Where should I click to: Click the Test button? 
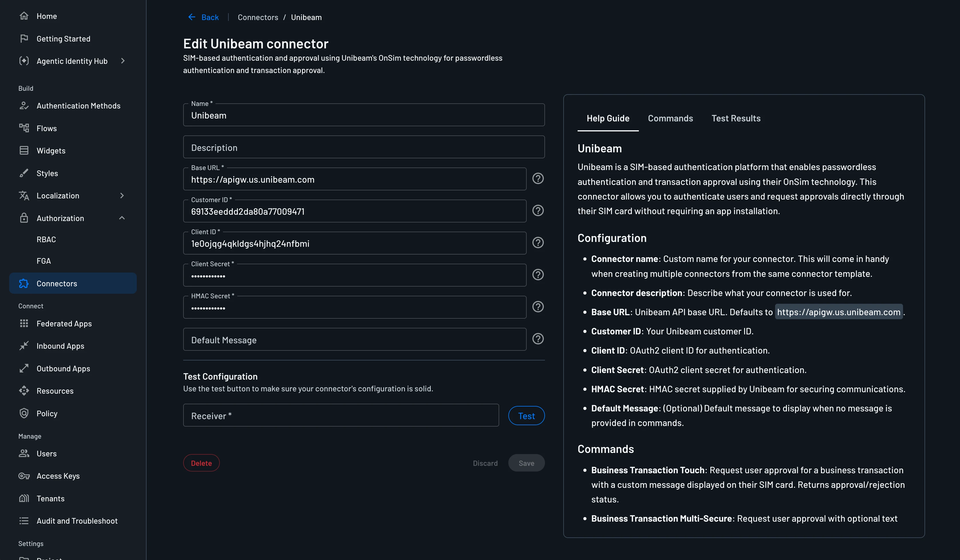[526, 416]
